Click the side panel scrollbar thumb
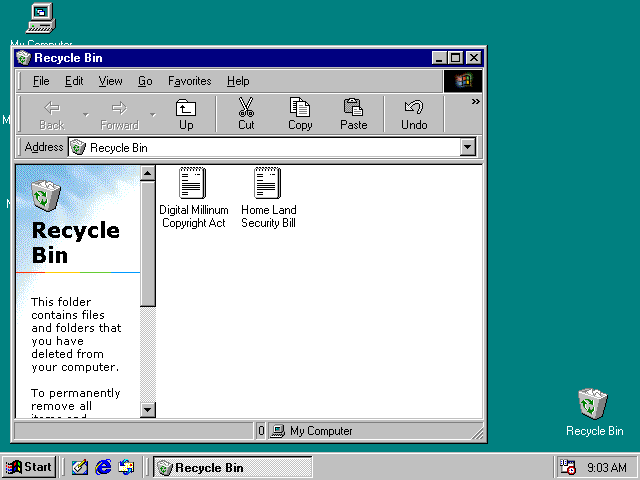The height and width of the screenshot is (480, 640). point(148,244)
